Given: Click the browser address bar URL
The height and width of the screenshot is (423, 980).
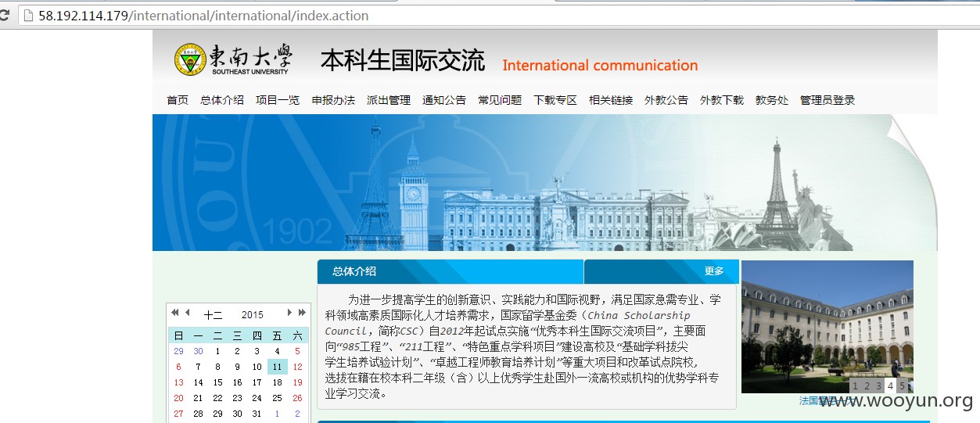Looking at the screenshot, I should click(203, 16).
